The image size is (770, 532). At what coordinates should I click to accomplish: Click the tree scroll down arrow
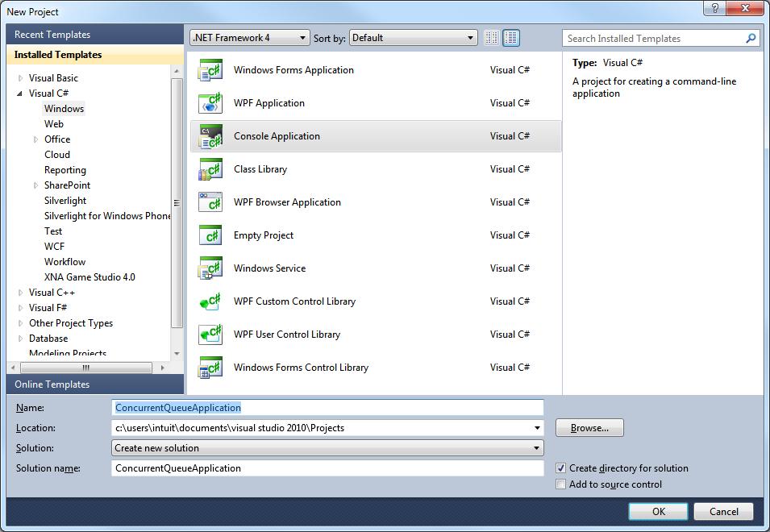pos(177,353)
